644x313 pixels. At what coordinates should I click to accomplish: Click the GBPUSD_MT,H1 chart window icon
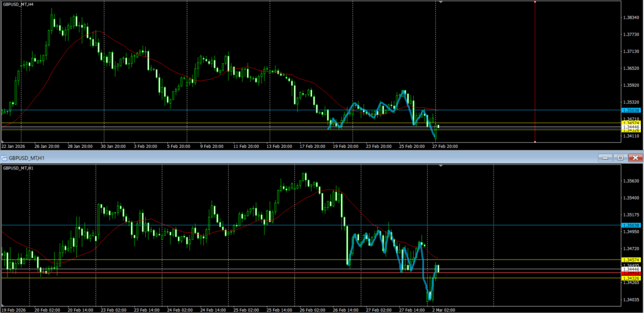click(4, 157)
